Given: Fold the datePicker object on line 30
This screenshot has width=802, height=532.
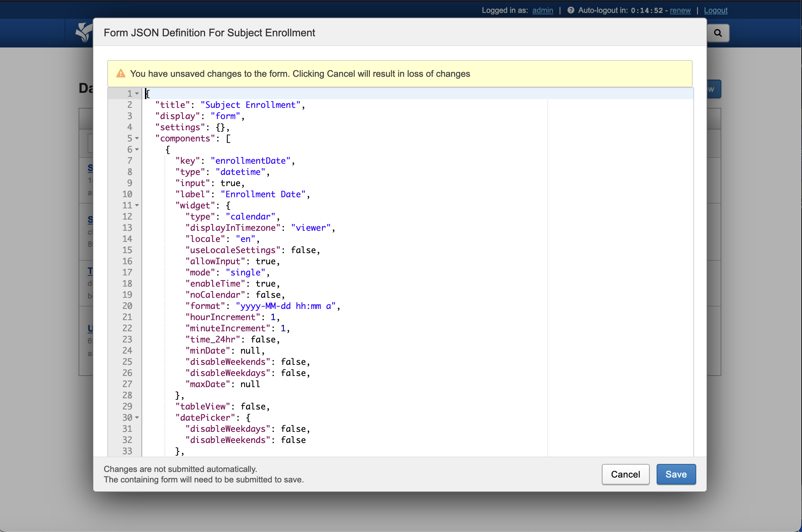Looking at the screenshot, I should pyautogui.click(x=137, y=418).
